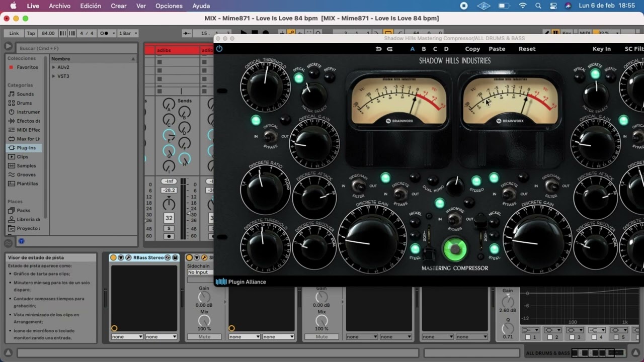Toggle the browser show/hide triangle button
644x362 pixels.
click(8, 47)
